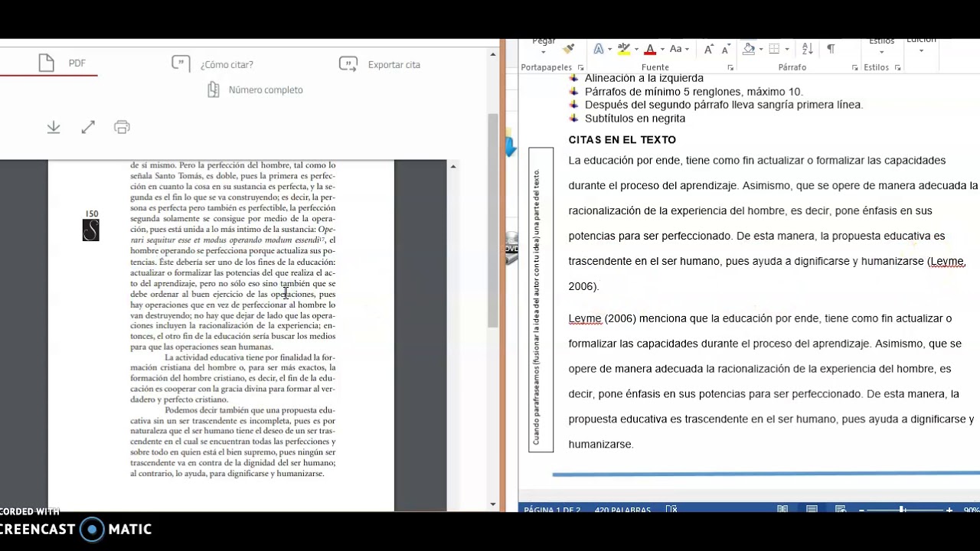Open the Change Case 'Aa' dropdown
The image size is (980, 551).
pyautogui.click(x=679, y=49)
